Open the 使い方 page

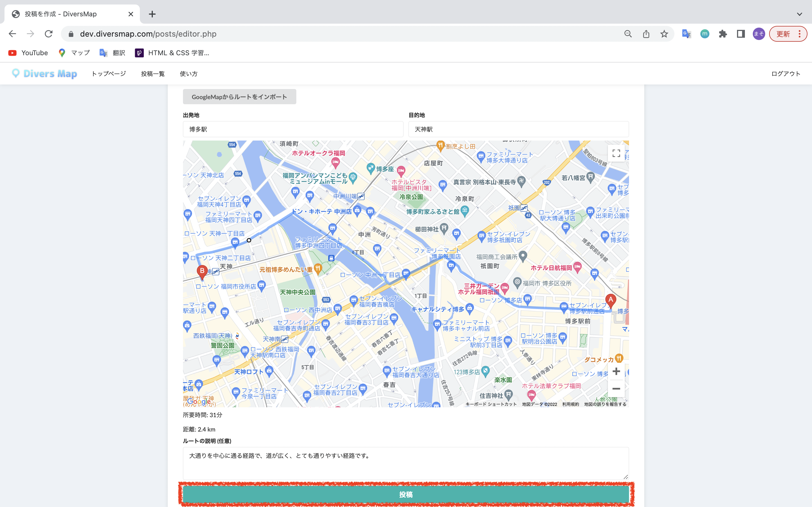tap(189, 74)
